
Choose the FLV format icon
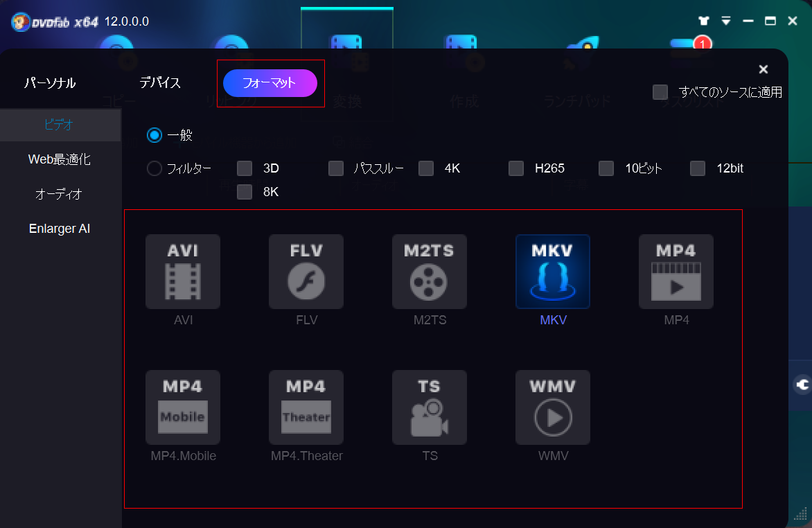coord(306,272)
